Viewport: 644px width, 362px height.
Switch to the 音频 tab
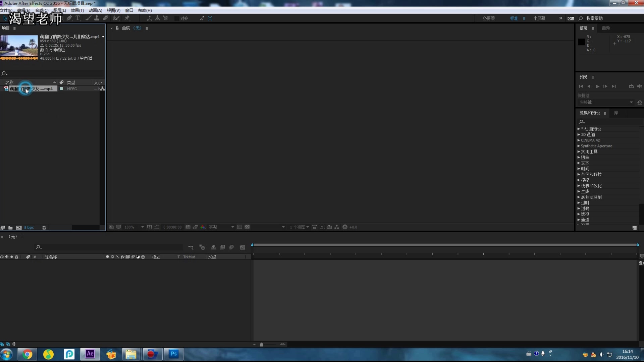[x=605, y=28]
